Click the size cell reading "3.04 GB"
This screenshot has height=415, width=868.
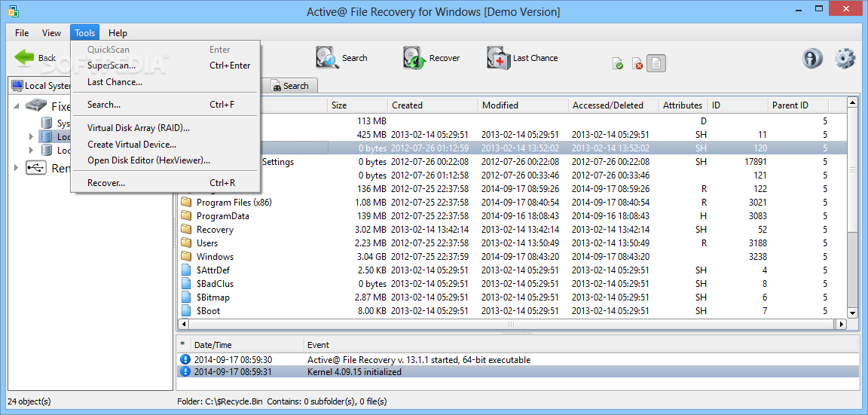coord(371,257)
